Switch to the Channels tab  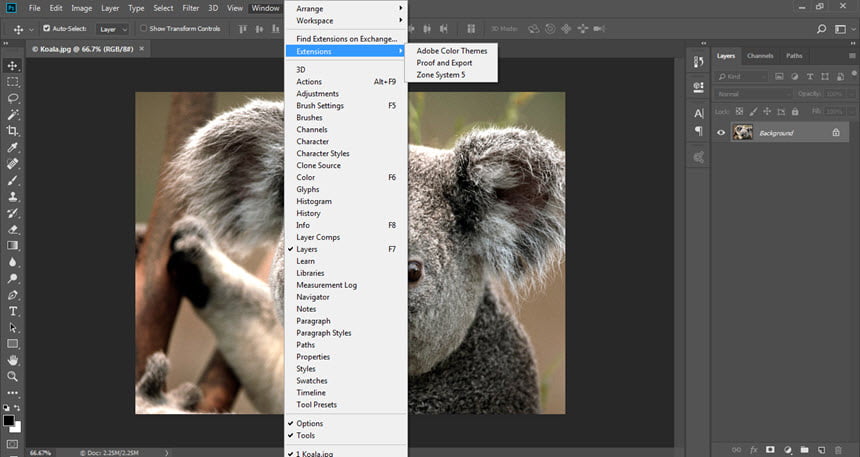tap(760, 55)
